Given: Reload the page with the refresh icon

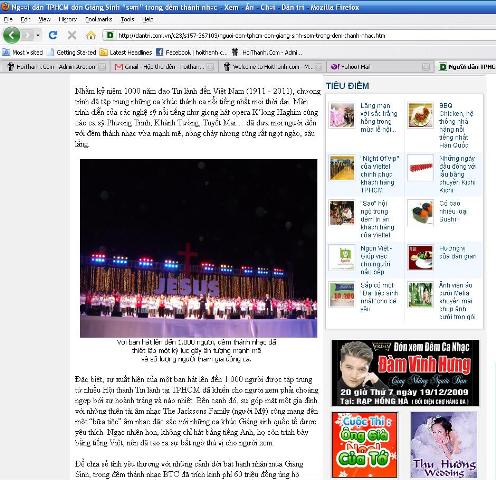Looking at the screenshot, I should point(53,35).
